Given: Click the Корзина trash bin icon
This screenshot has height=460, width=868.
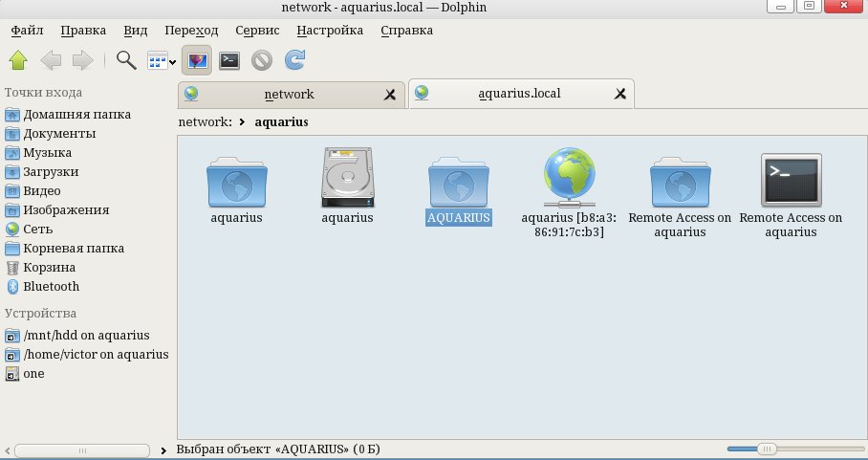Looking at the screenshot, I should (x=12, y=268).
